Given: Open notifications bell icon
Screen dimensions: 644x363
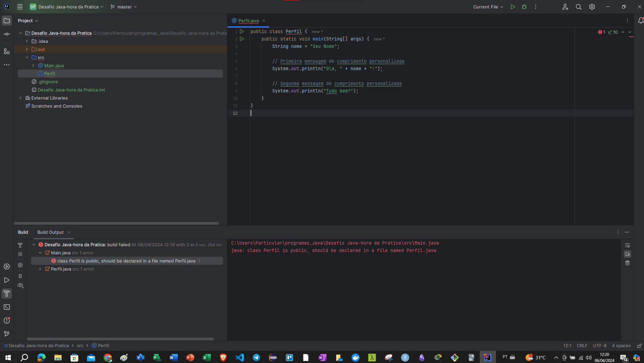Looking at the screenshot, I should pyautogui.click(x=641, y=21).
